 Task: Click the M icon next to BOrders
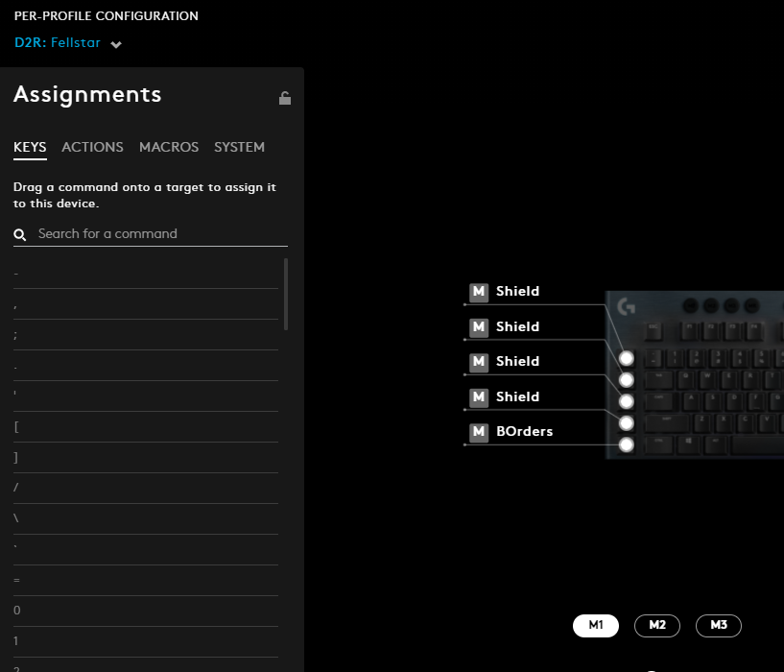pyautogui.click(x=479, y=432)
